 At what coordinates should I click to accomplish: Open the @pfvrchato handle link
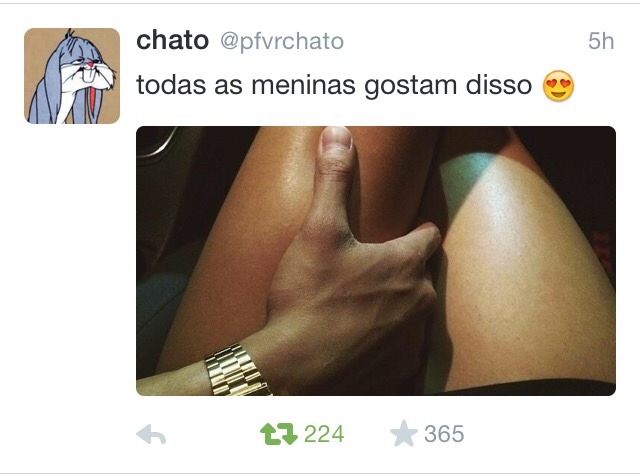click(x=282, y=42)
